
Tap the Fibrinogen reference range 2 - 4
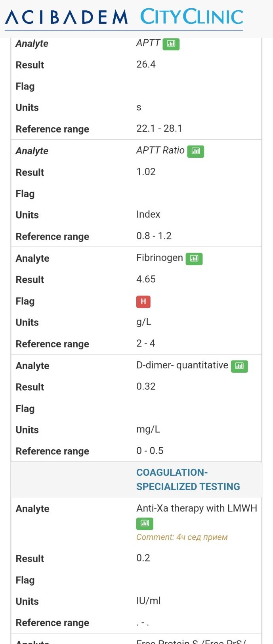tap(145, 343)
